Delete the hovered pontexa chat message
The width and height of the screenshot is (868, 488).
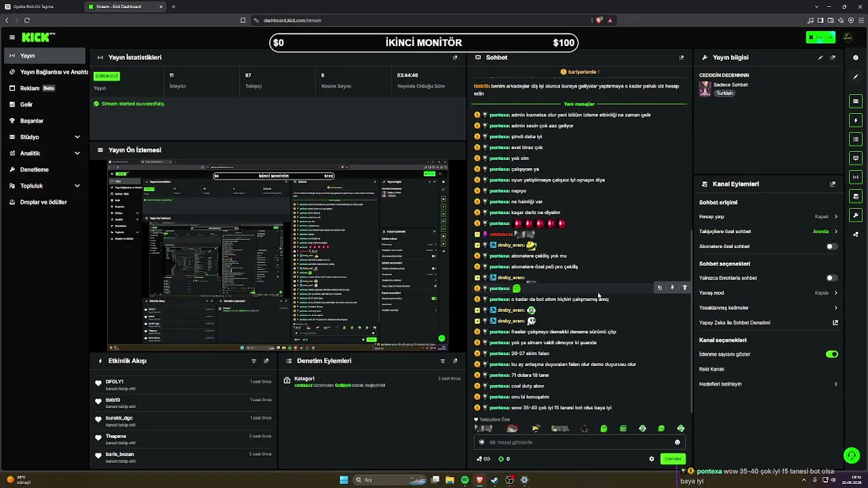click(x=684, y=288)
